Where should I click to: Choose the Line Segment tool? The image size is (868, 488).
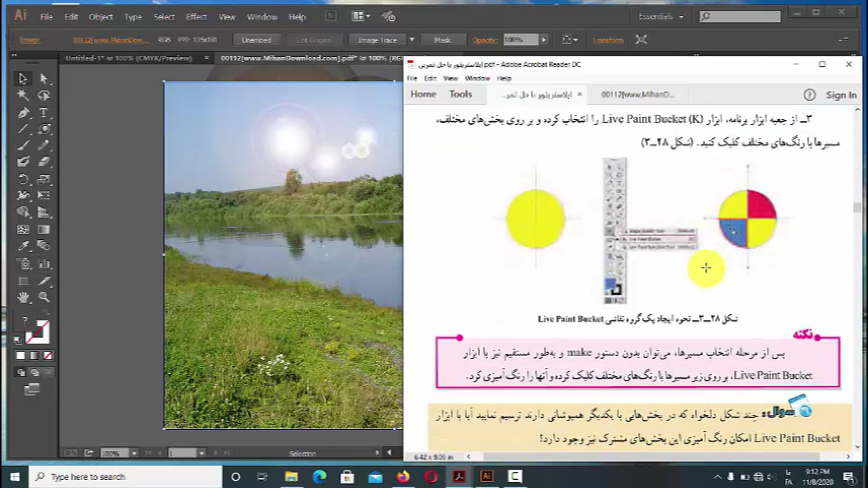tap(23, 129)
